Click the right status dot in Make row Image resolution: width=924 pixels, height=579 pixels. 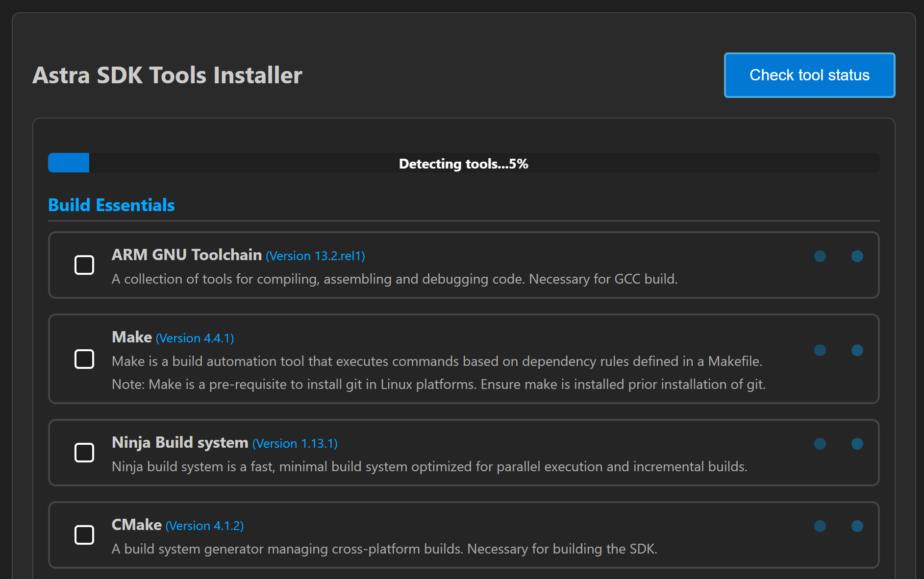point(857,350)
